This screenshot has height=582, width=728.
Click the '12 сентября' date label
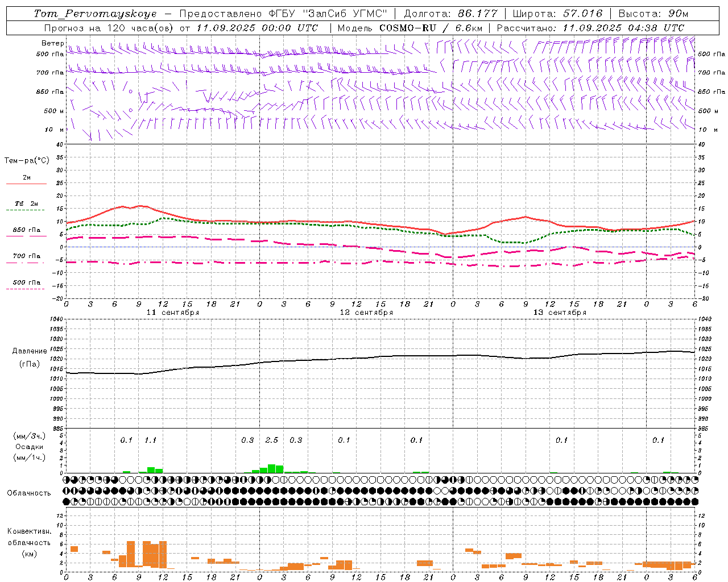(366, 312)
